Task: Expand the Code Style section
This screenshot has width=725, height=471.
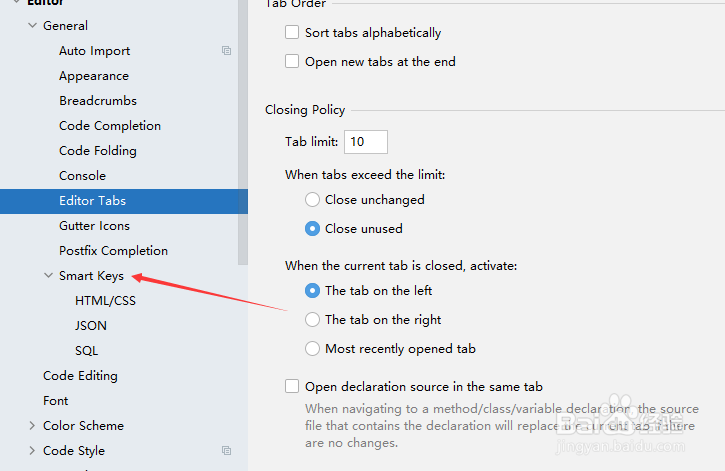Action: click(33, 451)
